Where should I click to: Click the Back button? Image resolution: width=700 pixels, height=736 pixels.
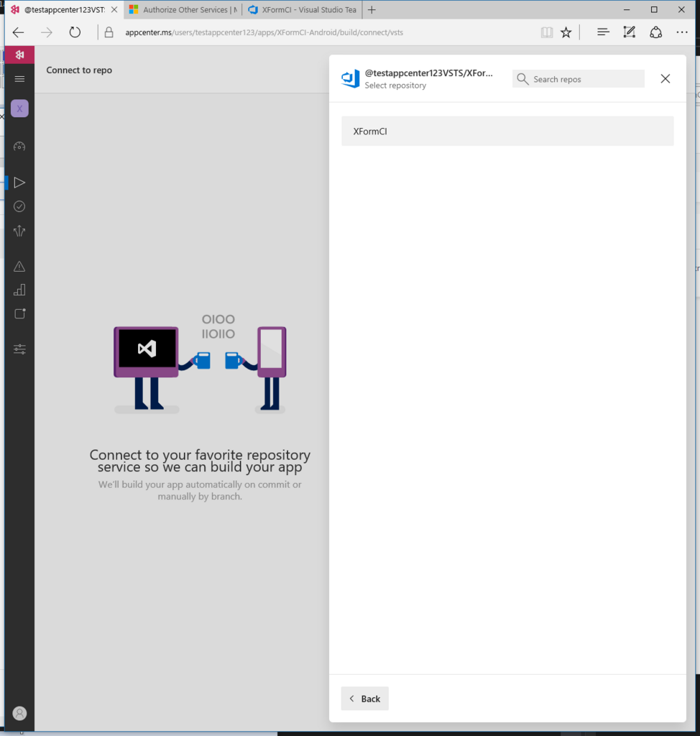click(x=365, y=699)
